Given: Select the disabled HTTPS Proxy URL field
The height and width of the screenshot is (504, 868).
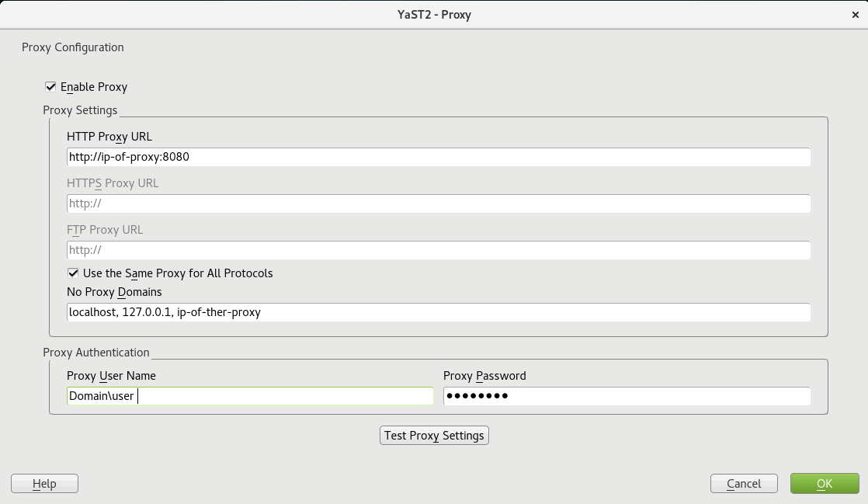Looking at the screenshot, I should pyautogui.click(x=439, y=203).
